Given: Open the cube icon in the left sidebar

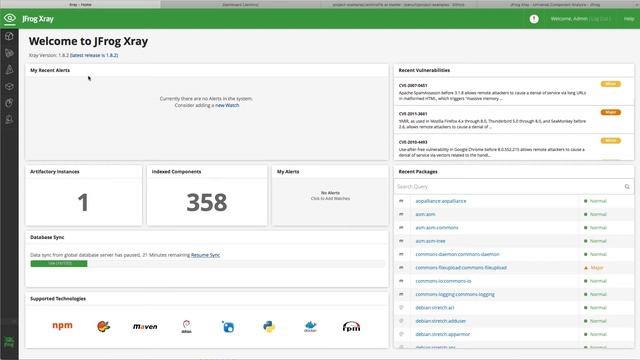Looking at the screenshot, I should coord(9,36).
